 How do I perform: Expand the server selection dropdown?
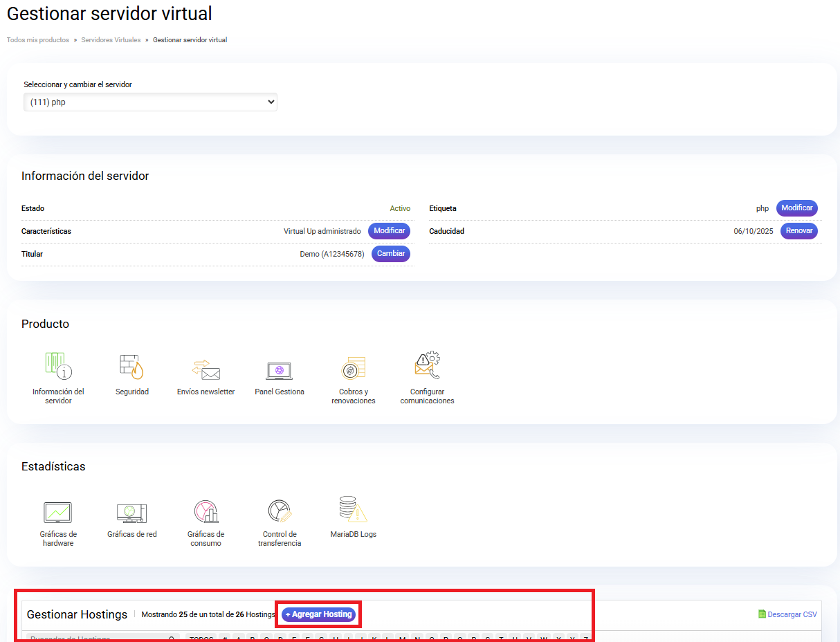[x=150, y=102]
